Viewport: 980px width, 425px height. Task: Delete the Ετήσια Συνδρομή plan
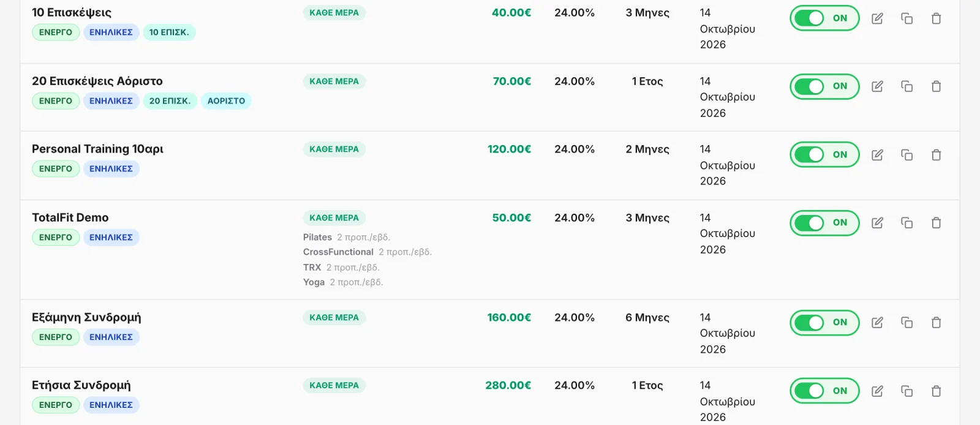click(x=936, y=391)
